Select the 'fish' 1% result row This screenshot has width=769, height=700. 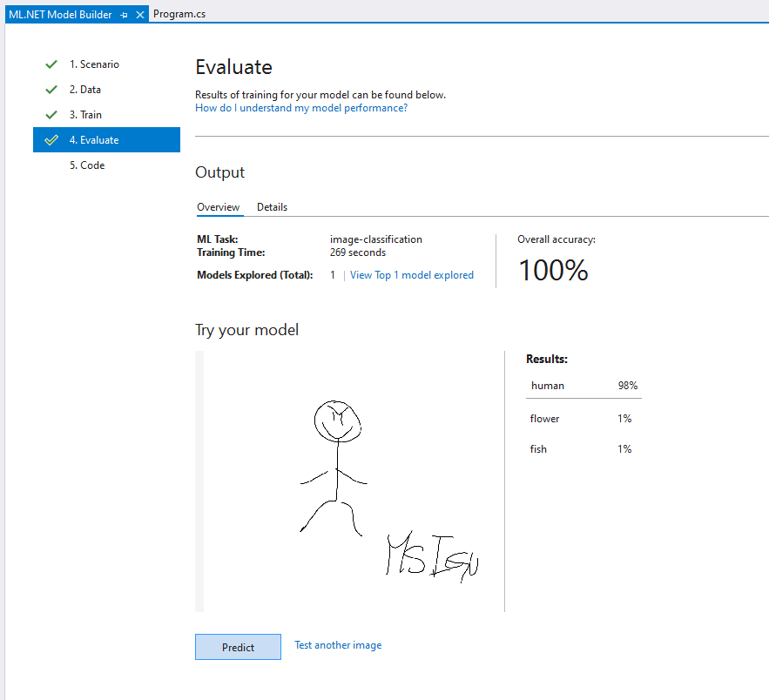583,449
